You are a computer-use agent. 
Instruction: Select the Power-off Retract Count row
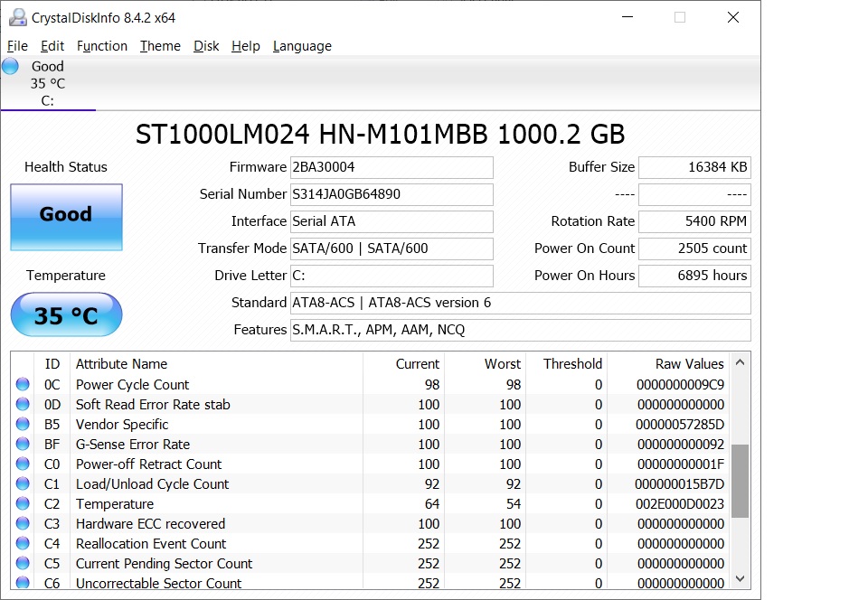click(371, 464)
